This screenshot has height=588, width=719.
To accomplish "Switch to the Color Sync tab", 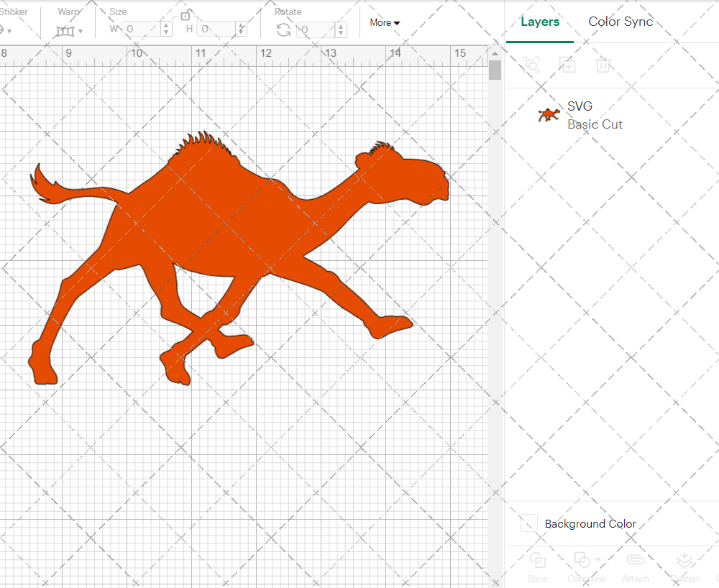I will coord(620,22).
